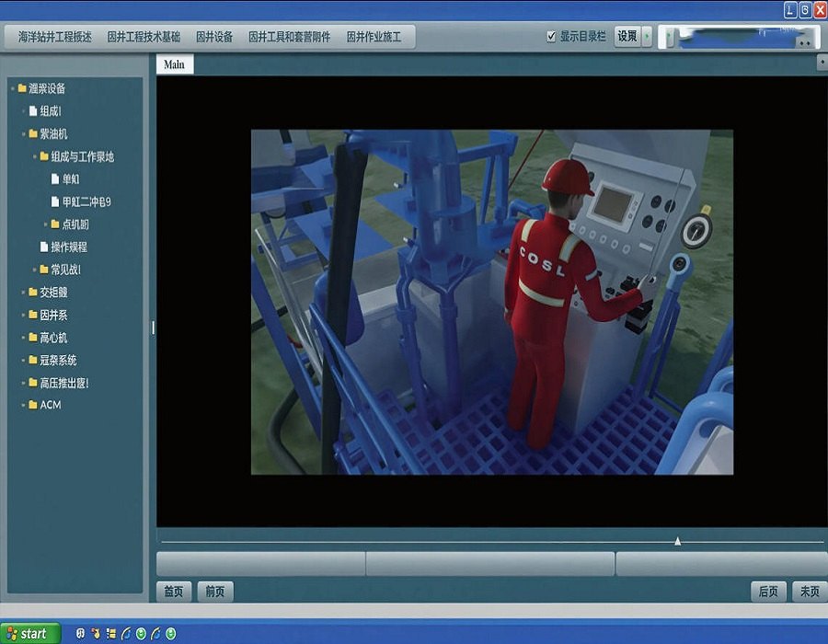Click the first-page button at bottom left
Screen dimensions: 828x644
pos(174,592)
